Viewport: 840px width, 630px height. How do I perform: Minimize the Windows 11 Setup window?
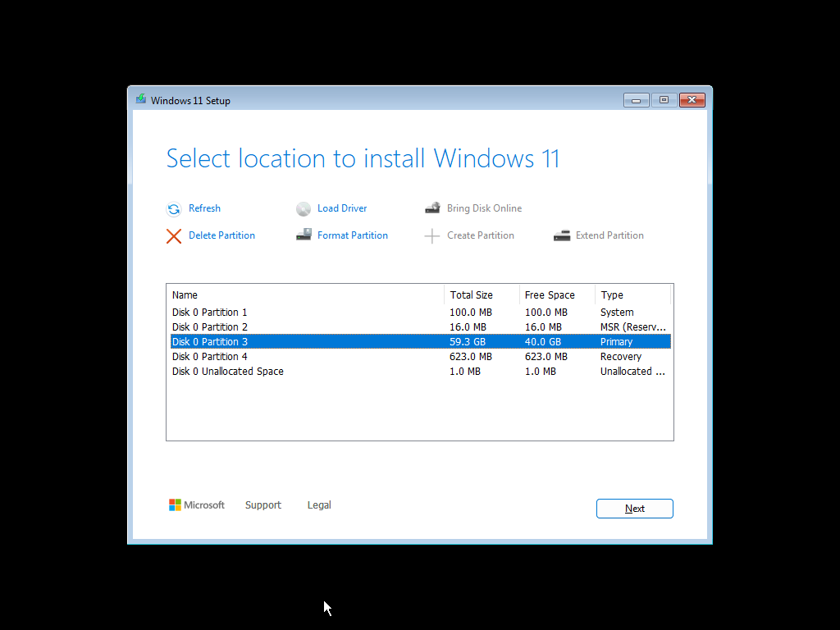pos(637,100)
